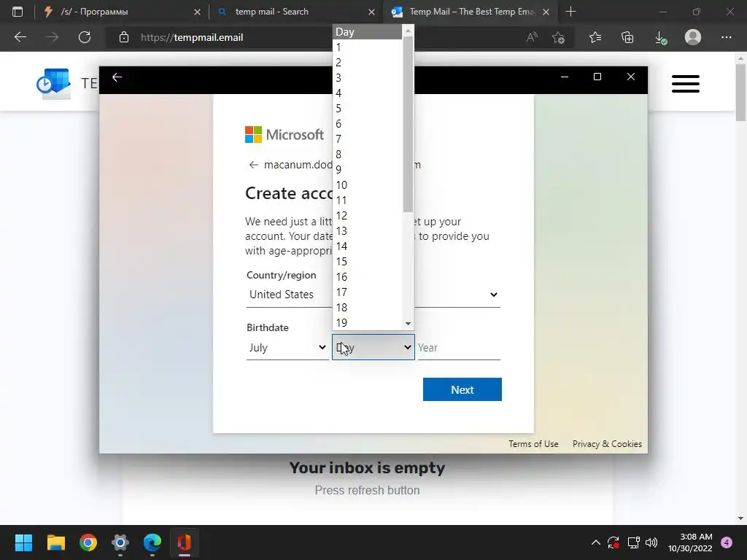The width and height of the screenshot is (747, 560).
Task: Open Edge Settings and more menu
Action: click(726, 37)
